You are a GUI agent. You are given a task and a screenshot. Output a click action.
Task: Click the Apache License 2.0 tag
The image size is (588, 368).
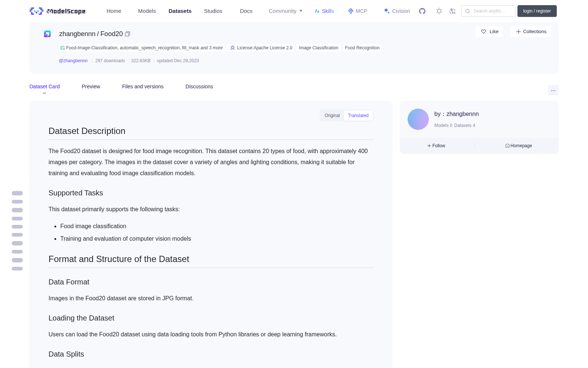(x=261, y=48)
